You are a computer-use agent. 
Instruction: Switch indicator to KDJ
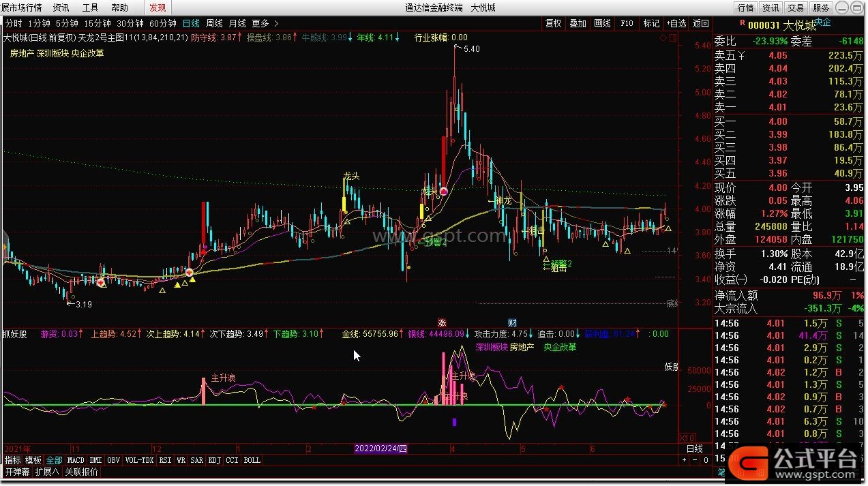(x=215, y=460)
